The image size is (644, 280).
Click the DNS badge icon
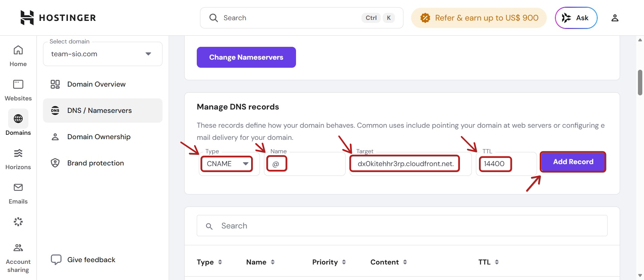pyautogui.click(x=55, y=111)
